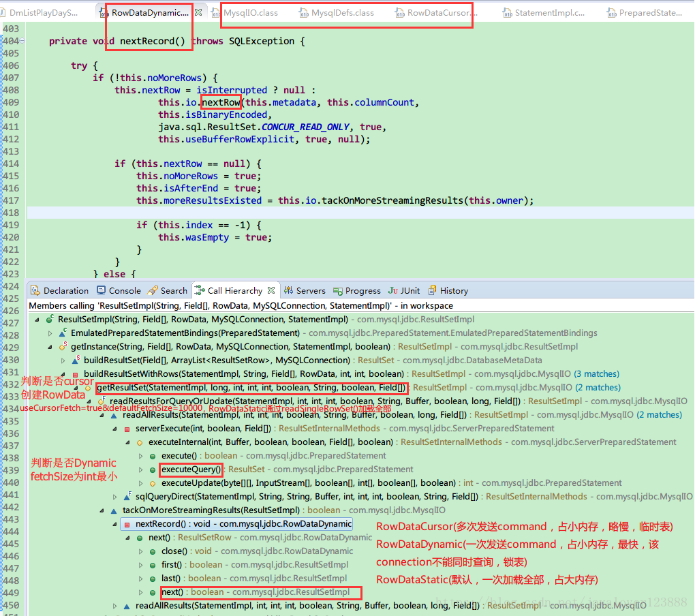
Task: Close the Call Hierarchy view
Action: tap(271, 290)
